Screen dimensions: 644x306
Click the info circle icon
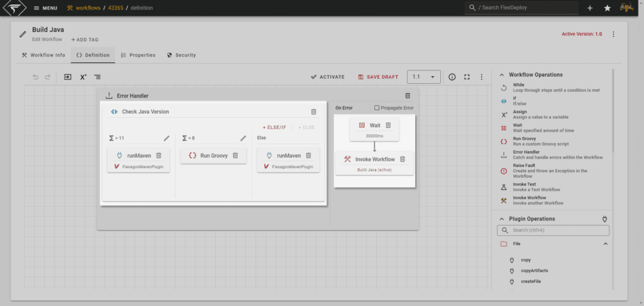[452, 77]
